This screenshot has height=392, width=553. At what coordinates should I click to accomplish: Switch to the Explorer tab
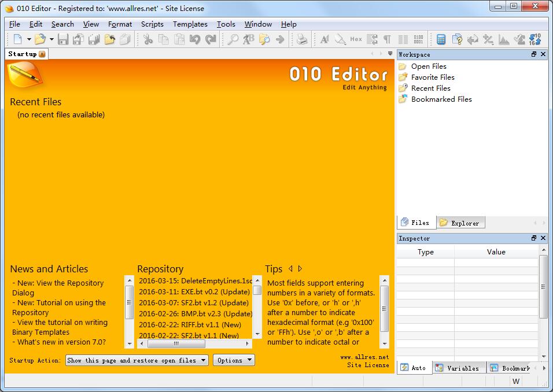point(460,223)
